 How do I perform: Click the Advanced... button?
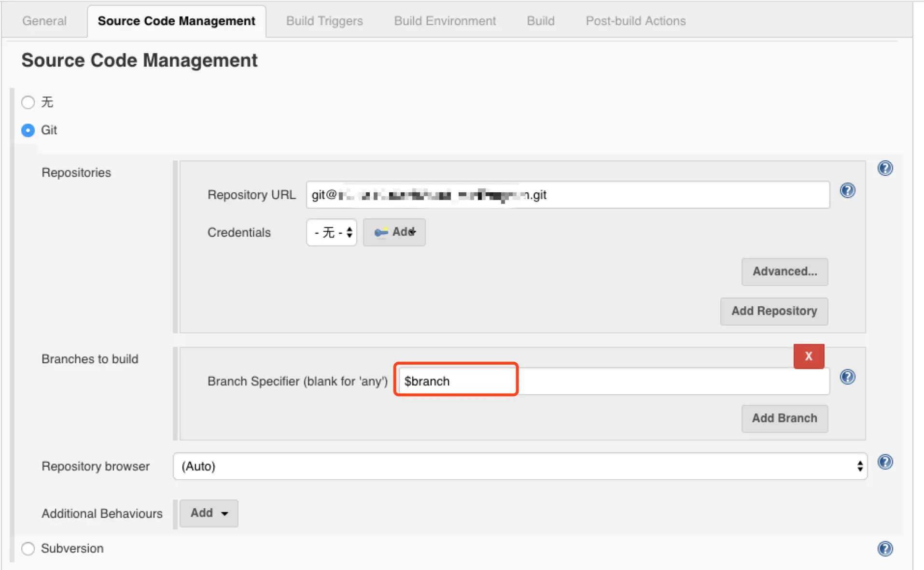784,271
